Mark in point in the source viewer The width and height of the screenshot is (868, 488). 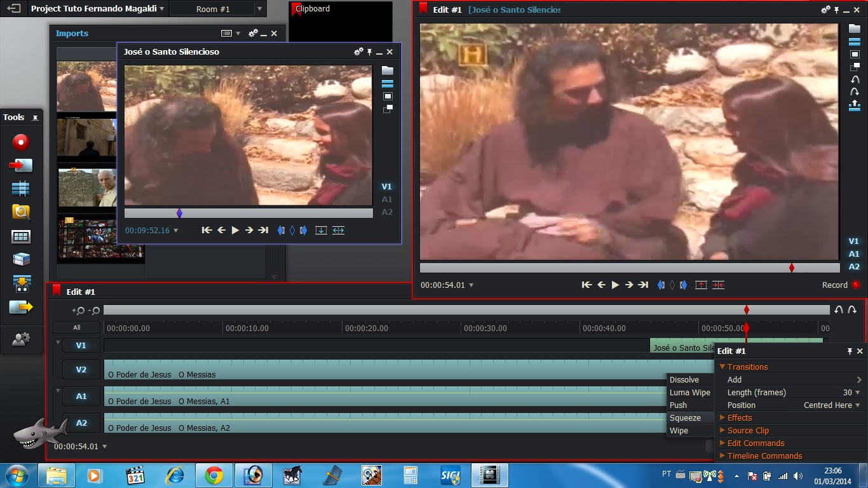click(x=281, y=230)
